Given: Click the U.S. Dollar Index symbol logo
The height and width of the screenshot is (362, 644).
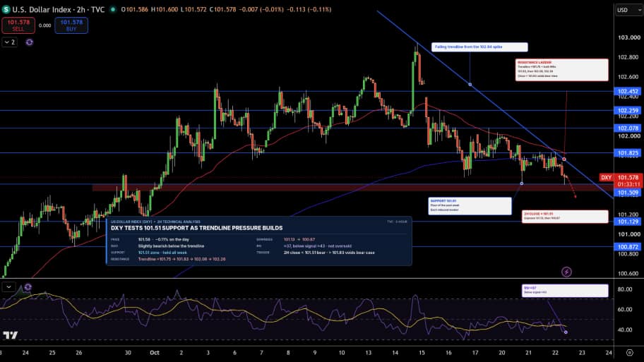Looking at the screenshot, I should 6,9.
